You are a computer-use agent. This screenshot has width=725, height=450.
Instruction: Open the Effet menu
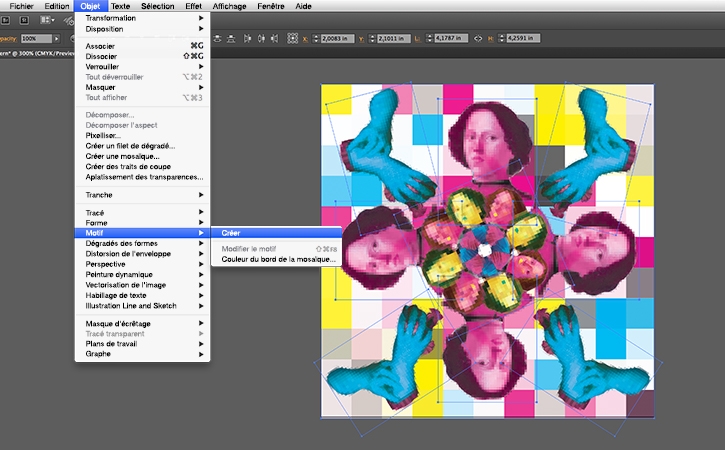193,6
